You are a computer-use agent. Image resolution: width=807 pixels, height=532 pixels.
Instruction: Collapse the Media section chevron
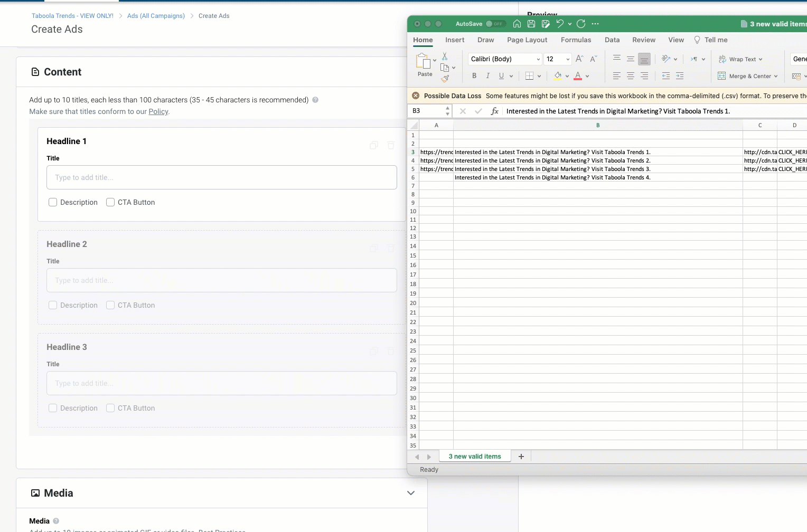411,493
